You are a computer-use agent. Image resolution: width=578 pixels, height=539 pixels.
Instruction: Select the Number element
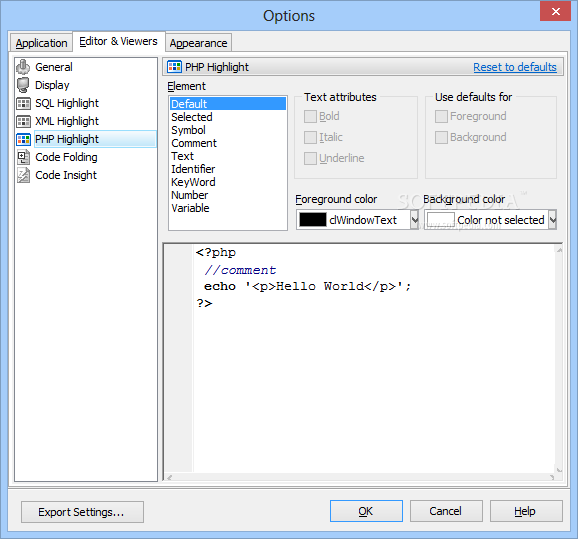click(228, 195)
